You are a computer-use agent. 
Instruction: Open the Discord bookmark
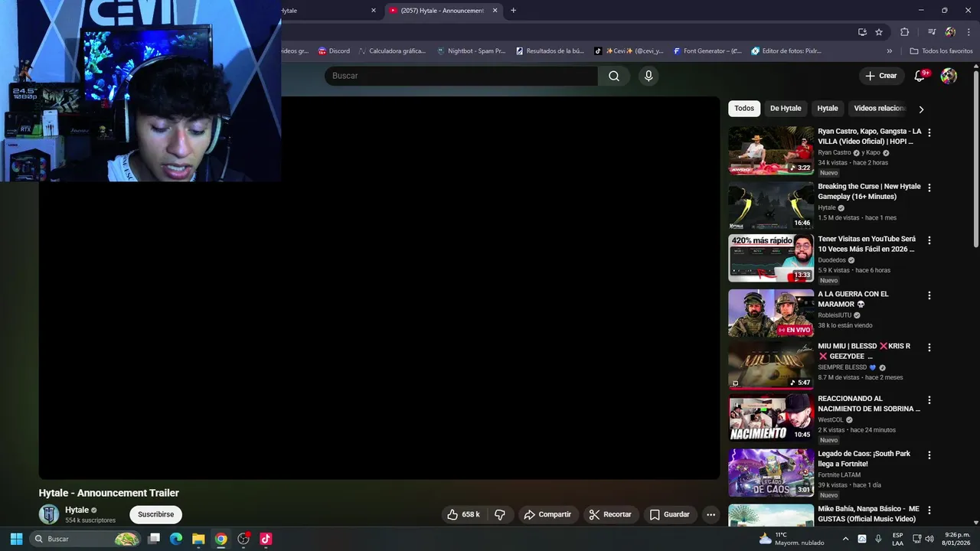click(x=334, y=51)
